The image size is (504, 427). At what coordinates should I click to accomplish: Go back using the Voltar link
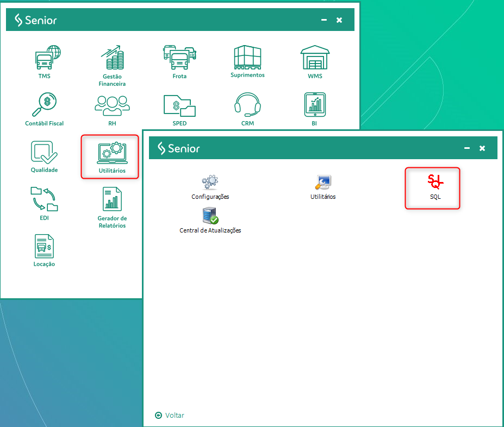coord(170,416)
